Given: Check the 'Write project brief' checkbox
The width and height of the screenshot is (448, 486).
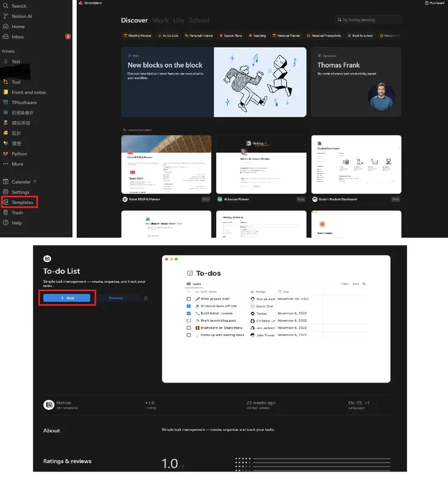Looking at the screenshot, I should tap(188, 299).
